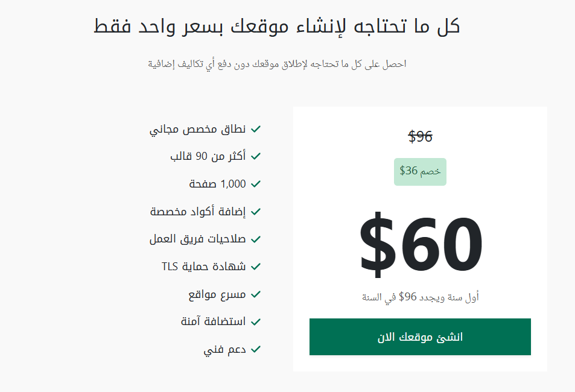
Task: Click the 'صلاحيات فريق العمل' feature text
Action: (x=198, y=239)
